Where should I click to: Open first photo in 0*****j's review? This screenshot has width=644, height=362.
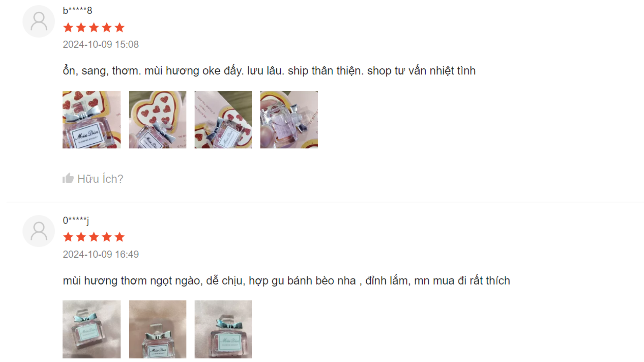(x=92, y=329)
